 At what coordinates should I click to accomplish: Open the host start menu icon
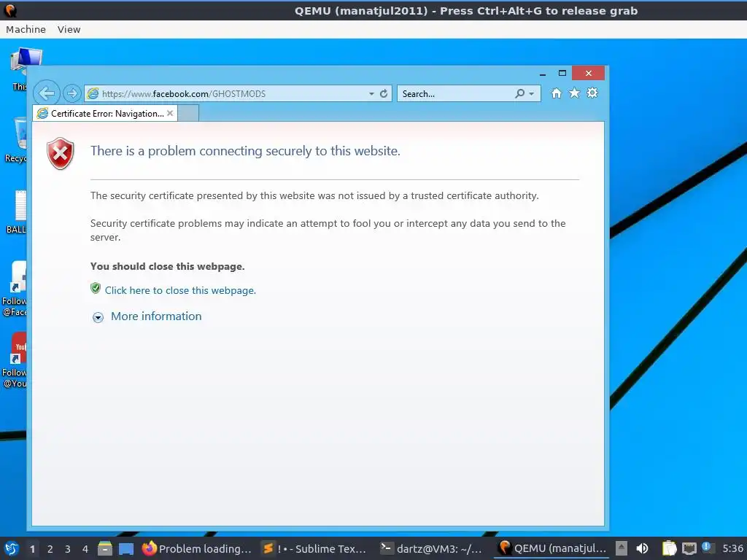[x=11, y=548]
